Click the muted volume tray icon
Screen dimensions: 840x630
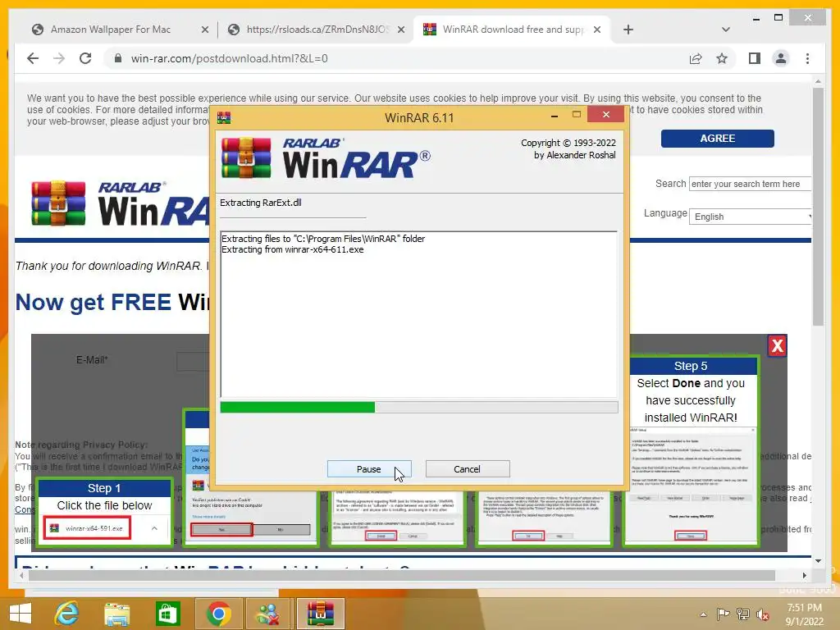(x=762, y=614)
